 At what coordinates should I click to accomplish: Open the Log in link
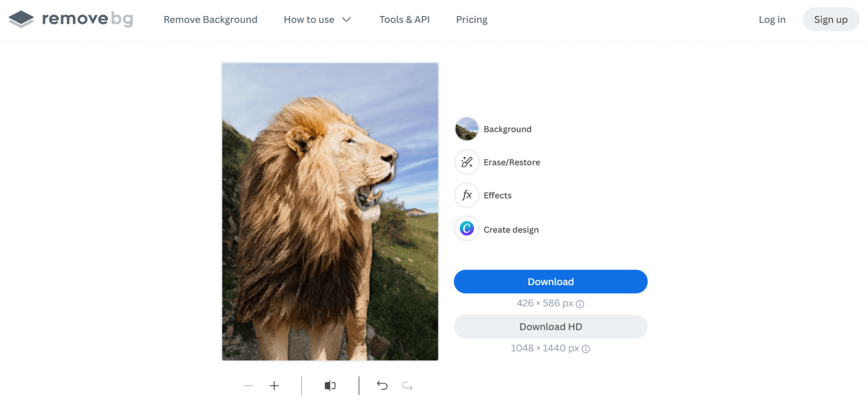click(x=772, y=20)
